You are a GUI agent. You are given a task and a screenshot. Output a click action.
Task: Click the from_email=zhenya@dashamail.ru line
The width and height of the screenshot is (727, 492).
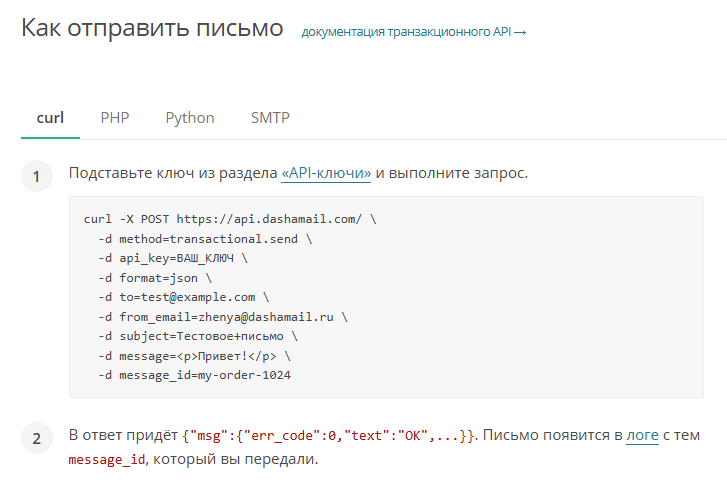pyautogui.click(x=223, y=317)
